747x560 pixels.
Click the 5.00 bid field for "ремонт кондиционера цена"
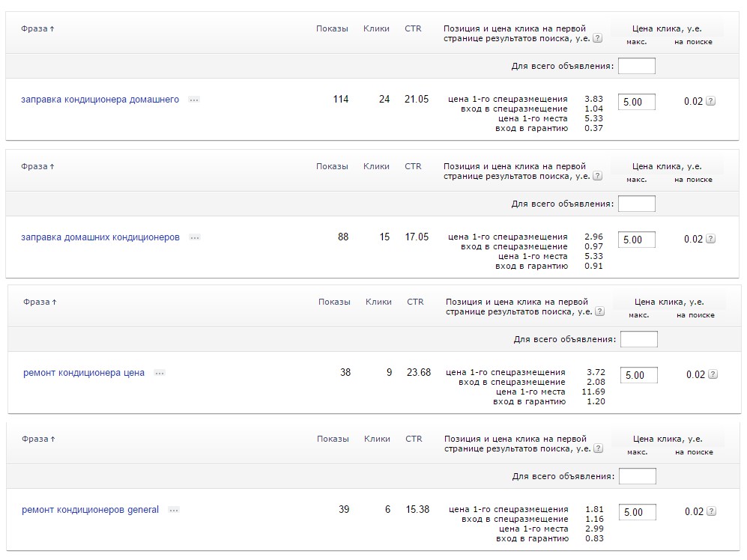638,375
